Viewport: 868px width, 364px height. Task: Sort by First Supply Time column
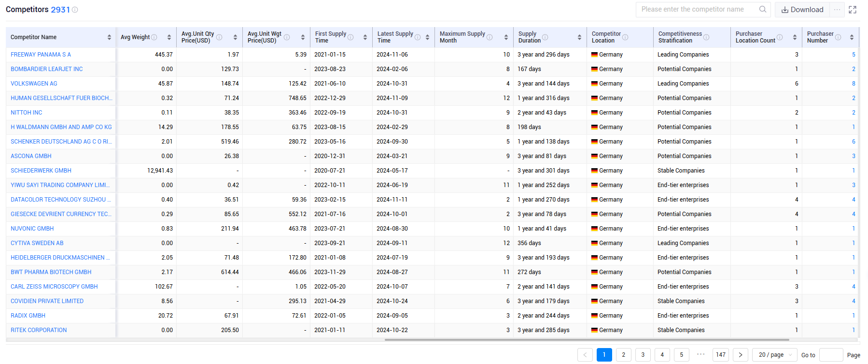[365, 37]
